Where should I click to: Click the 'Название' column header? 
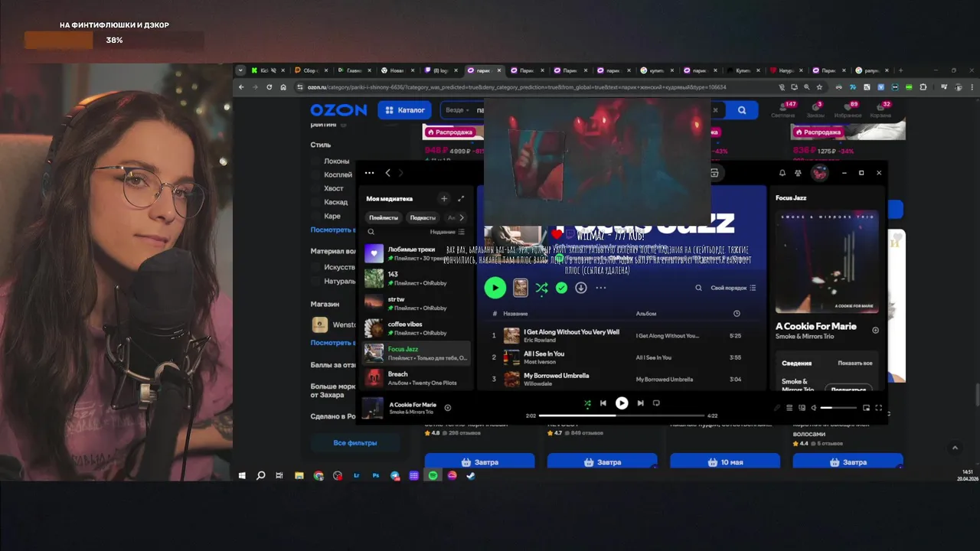point(515,314)
